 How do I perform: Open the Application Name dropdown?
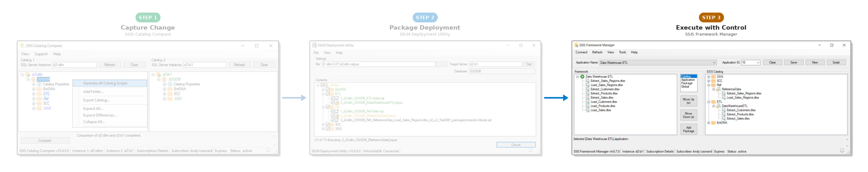(x=714, y=63)
